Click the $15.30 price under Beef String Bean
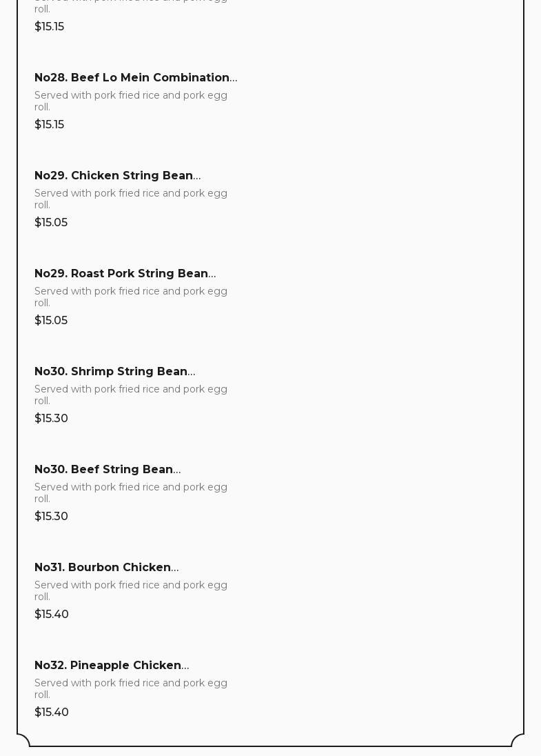Screen dimensions: 541x756 pos(52,517)
